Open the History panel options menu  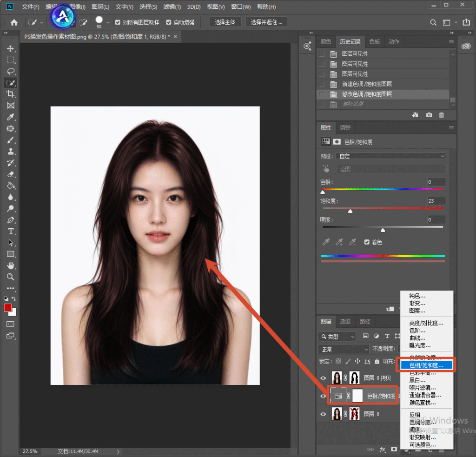click(x=451, y=41)
